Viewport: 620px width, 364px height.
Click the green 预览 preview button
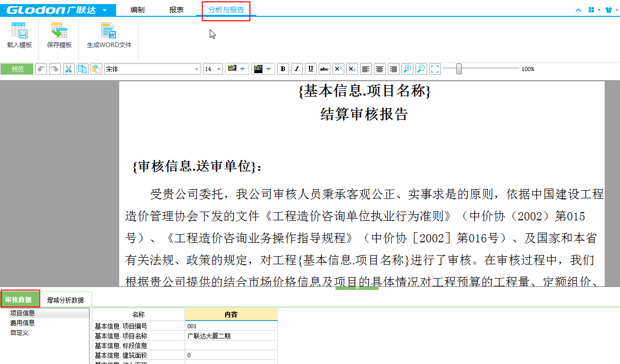point(17,69)
